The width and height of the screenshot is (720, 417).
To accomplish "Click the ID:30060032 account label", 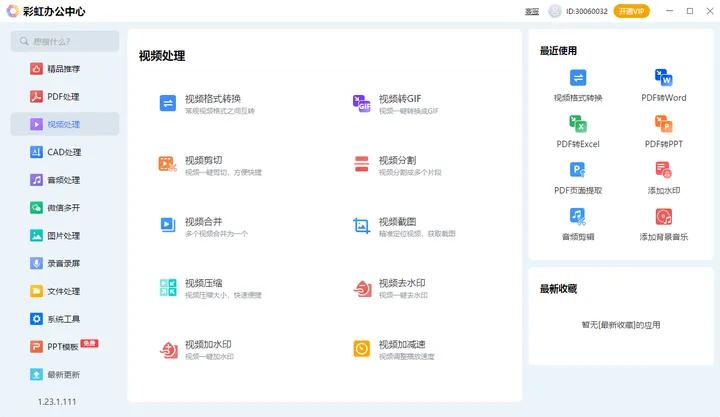I will point(587,11).
